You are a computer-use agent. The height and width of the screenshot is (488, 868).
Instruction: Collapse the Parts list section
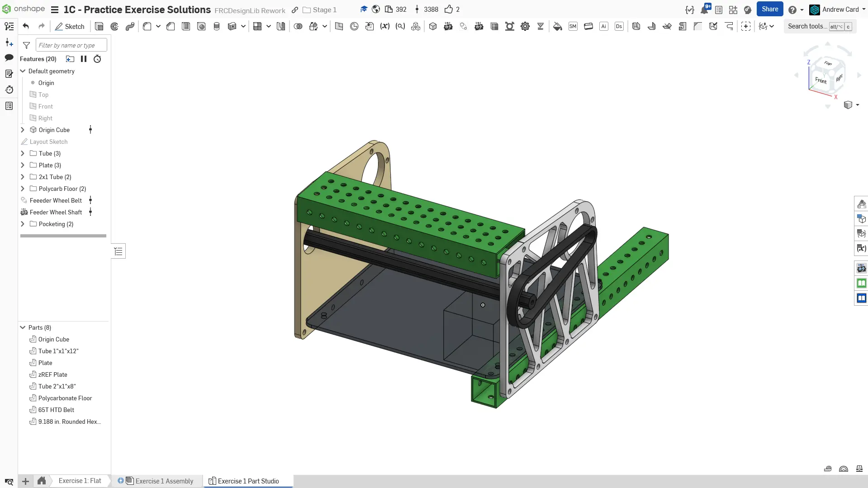pyautogui.click(x=23, y=327)
